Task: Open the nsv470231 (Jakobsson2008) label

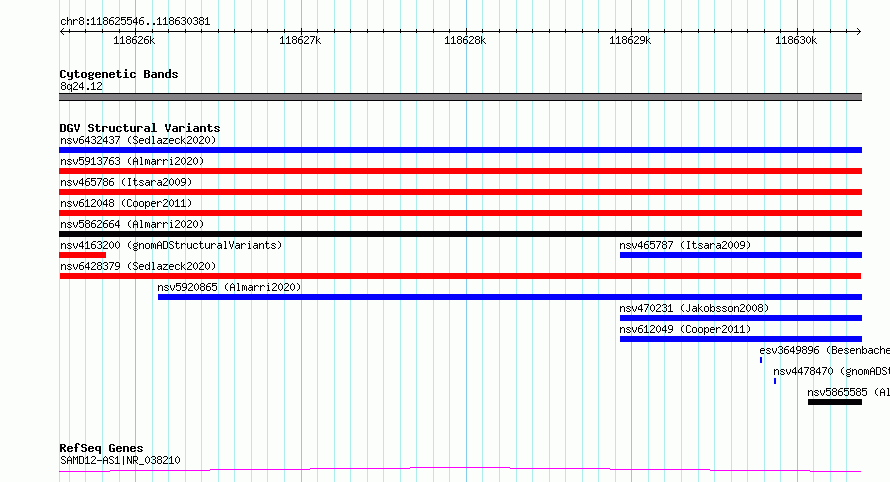Action: [694, 308]
